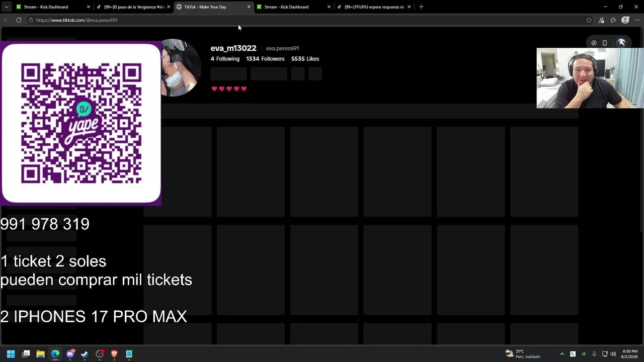Image resolution: width=644 pixels, height=362 pixels.
Task: View the 1334 Followers list
Action: click(265, 59)
